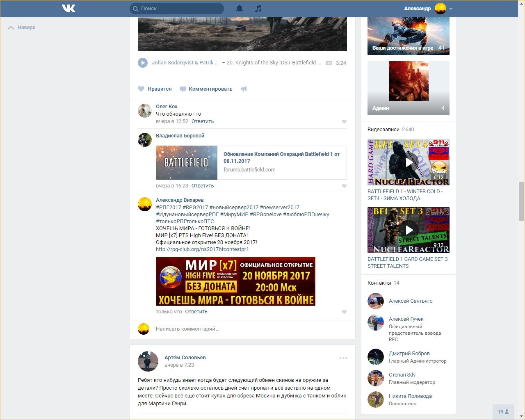Open the battlefield post image at top
The width and height of the screenshot is (525, 420).
click(x=242, y=34)
